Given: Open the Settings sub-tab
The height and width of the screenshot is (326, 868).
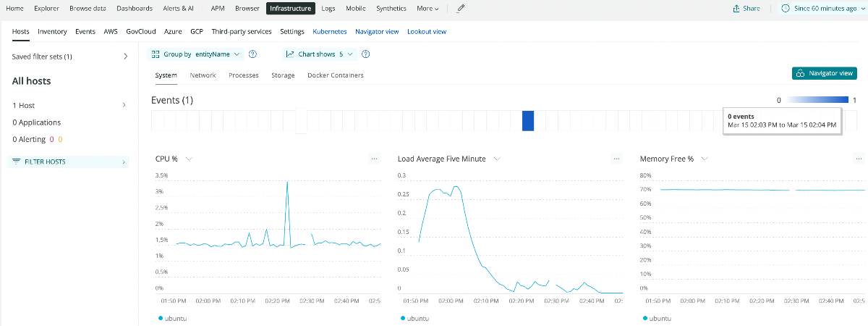Looking at the screenshot, I should (292, 32).
